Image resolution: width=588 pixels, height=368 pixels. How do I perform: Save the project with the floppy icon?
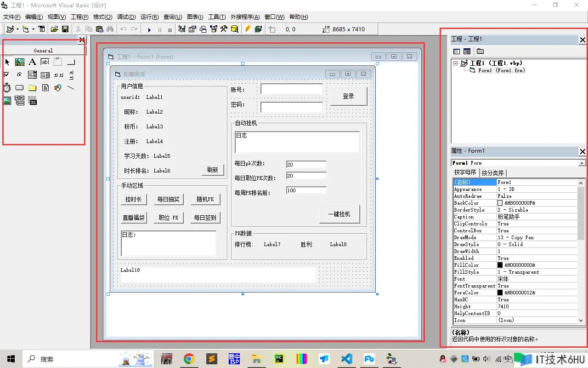(65, 29)
